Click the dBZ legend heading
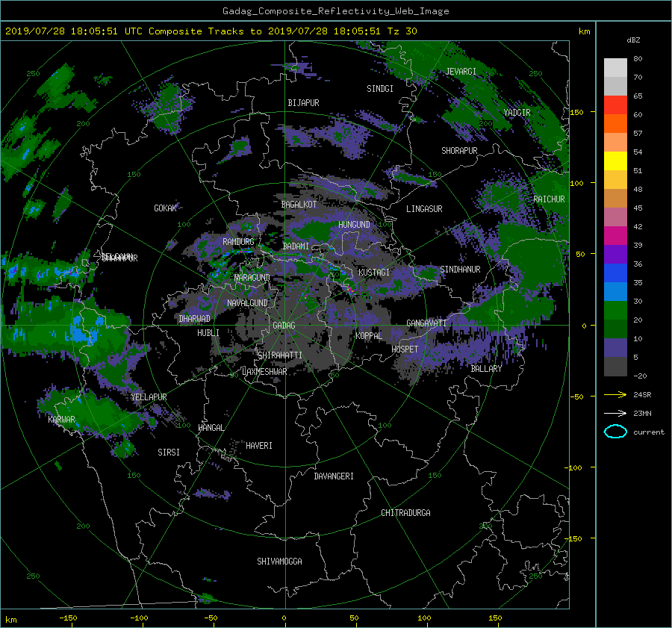The height and width of the screenshot is (628, 672). tap(633, 40)
